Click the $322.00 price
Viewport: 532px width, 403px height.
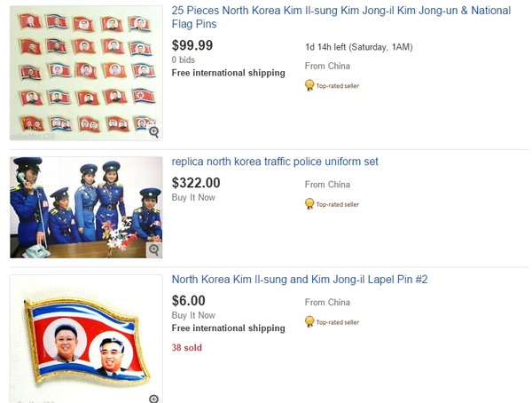pyautogui.click(x=196, y=183)
